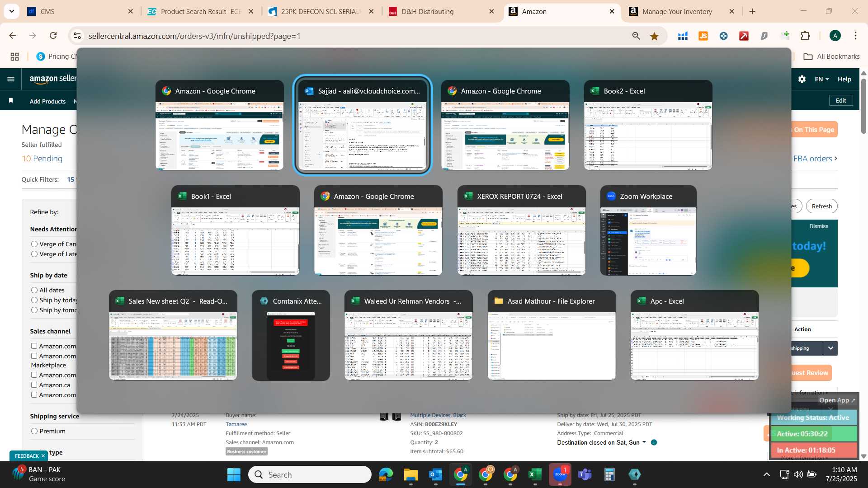
Task: Open Edge browser from taskbar
Action: pyautogui.click(x=386, y=474)
